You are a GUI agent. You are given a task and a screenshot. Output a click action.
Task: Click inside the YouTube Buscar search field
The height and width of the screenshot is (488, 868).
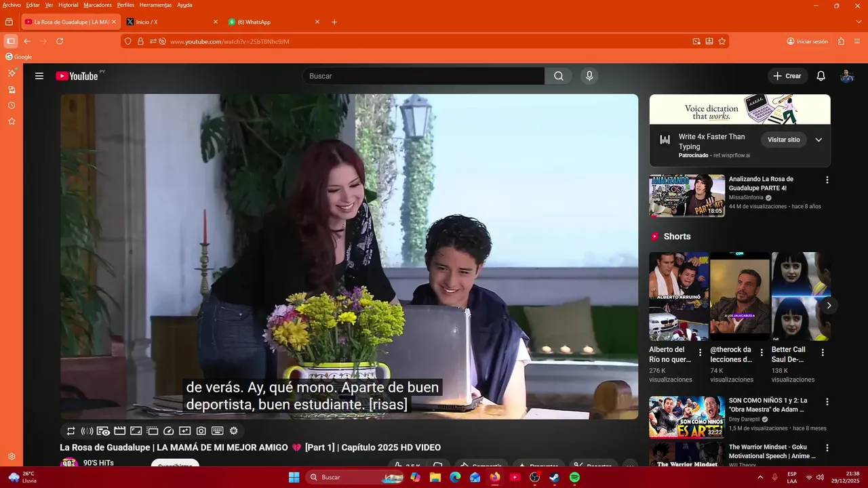[x=423, y=76]
